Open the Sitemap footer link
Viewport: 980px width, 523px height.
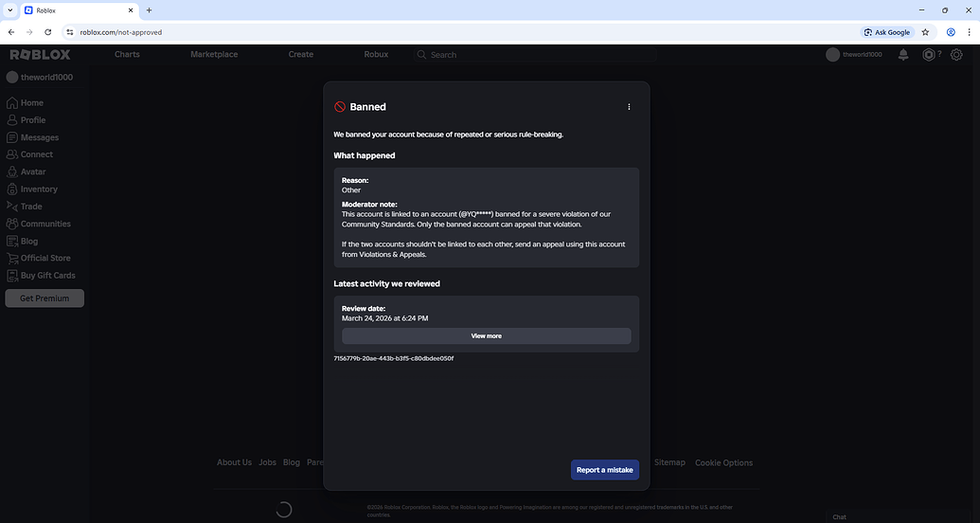click(670, 462)
